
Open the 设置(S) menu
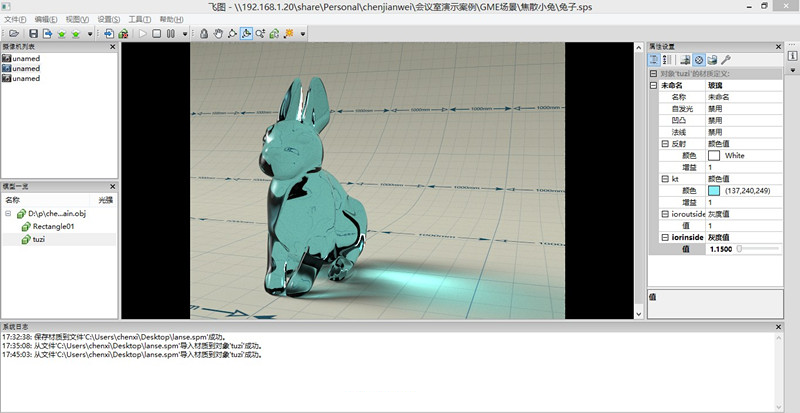[x=109, y=19]
